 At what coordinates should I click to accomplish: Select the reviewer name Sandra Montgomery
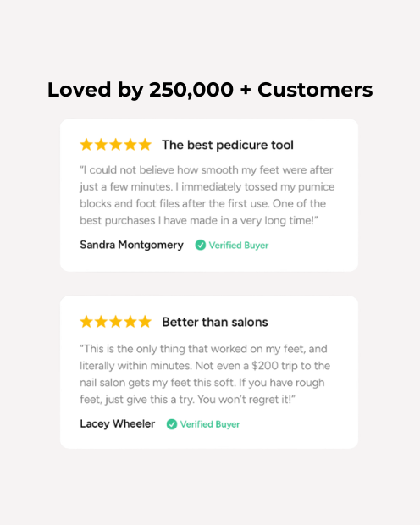(x=131, y=245)
